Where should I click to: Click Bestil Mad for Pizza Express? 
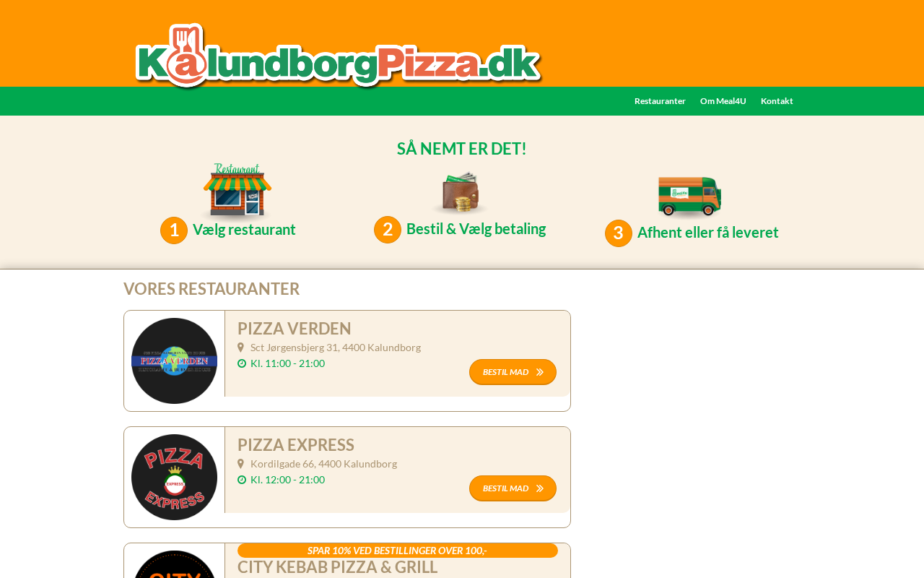click(x=513, y=488)
